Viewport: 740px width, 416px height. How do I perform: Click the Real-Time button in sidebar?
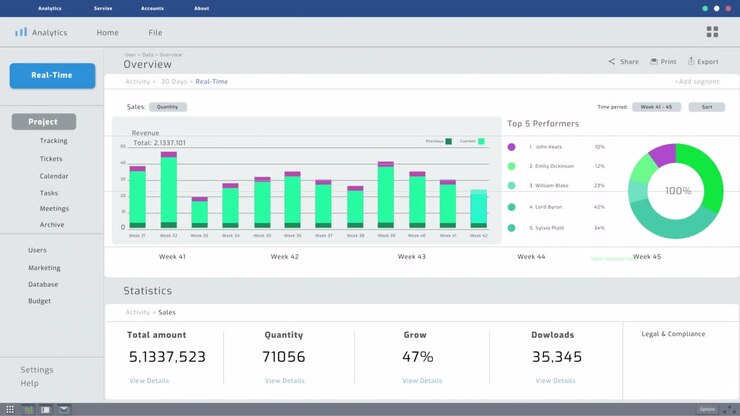pyautogui.click(x=52, y=76)
